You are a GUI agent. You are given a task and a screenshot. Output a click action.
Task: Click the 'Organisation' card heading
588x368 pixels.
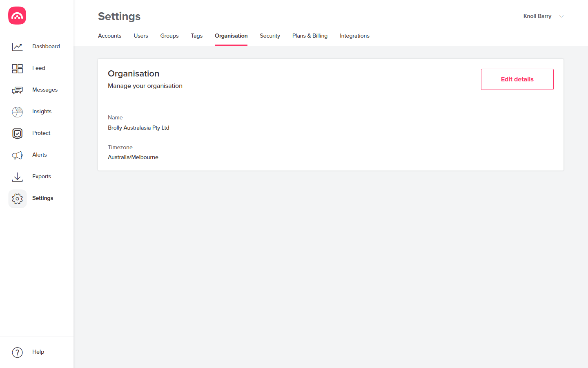[134, 74]
